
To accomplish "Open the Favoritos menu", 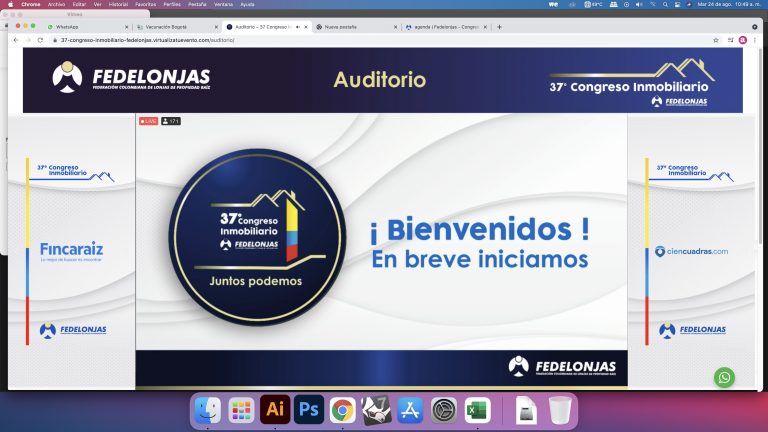I will 145,4.
